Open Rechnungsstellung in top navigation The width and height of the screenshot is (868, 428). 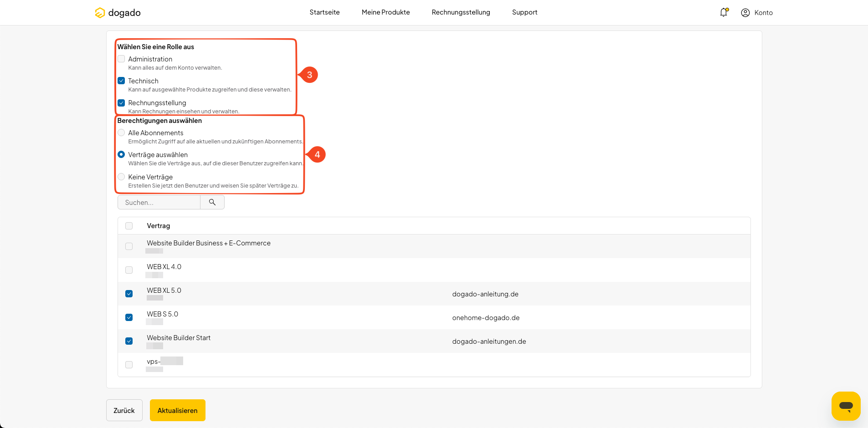(461, 12)
